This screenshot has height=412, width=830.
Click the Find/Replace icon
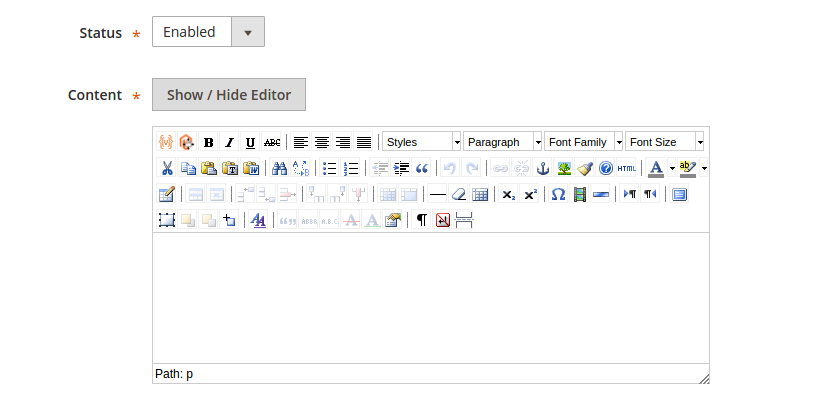pyautogui.click(x=301, y=168)
